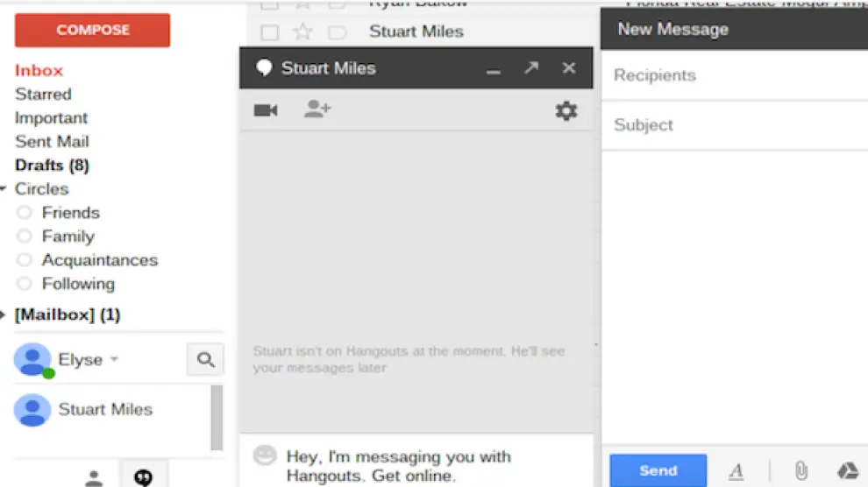Expand the [Mailbox] label
This screenshot has width=868, height=487.
4,314
